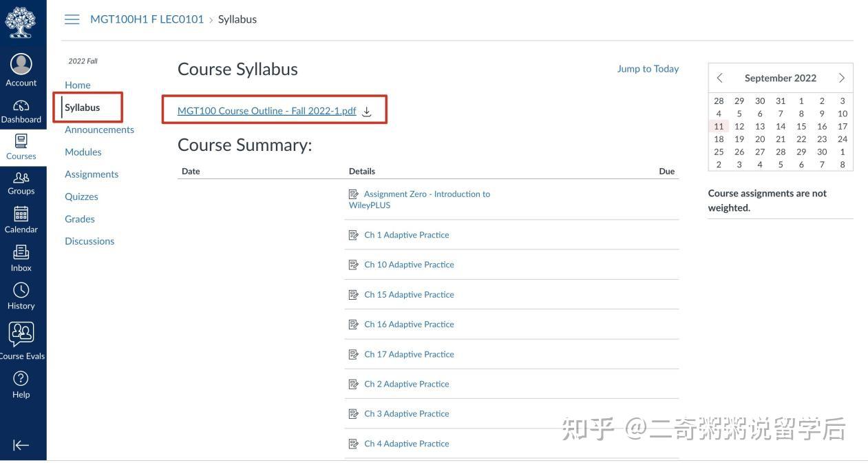Go back to August in the mini calendar
This screenshot has width=868, height=463.
(720, 78)
